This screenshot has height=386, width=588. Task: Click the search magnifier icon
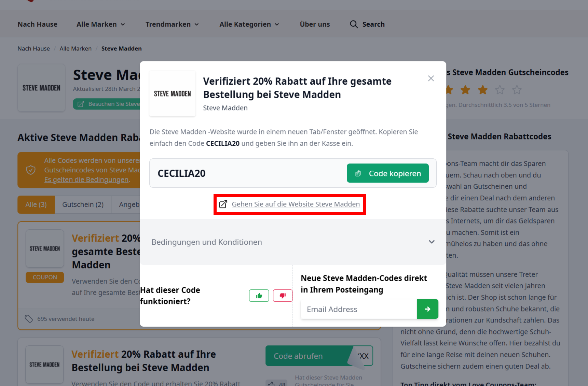[x=354, y=24]
